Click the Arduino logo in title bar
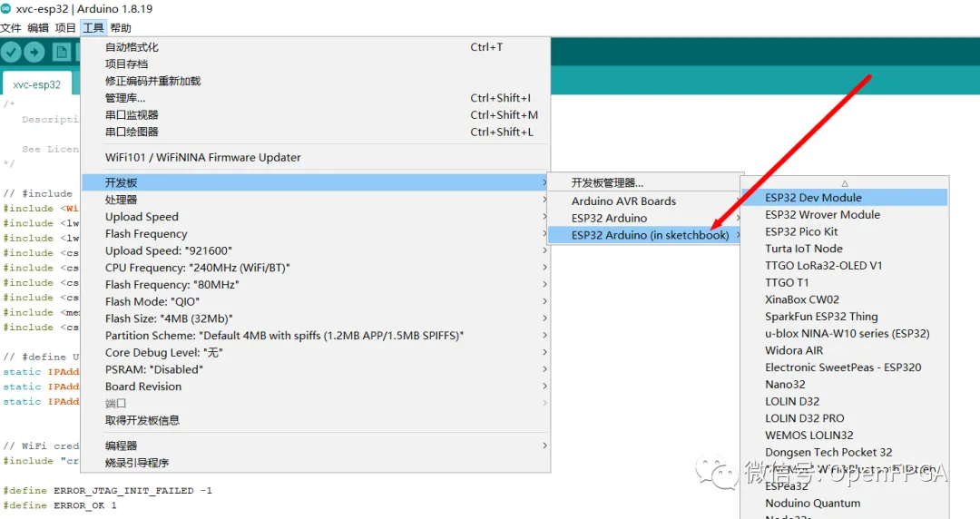Viewport: 980px width, 519px height. click(x=5, y=9)
